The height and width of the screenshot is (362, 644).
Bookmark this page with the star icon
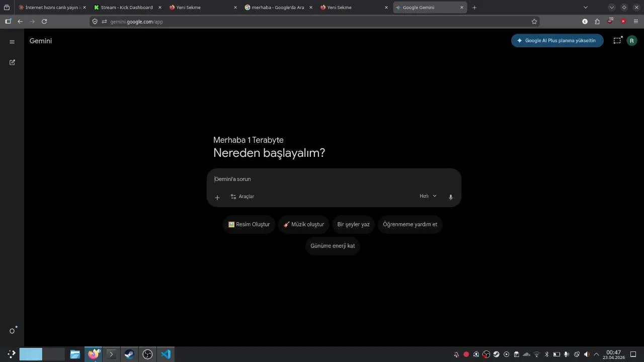534,22
